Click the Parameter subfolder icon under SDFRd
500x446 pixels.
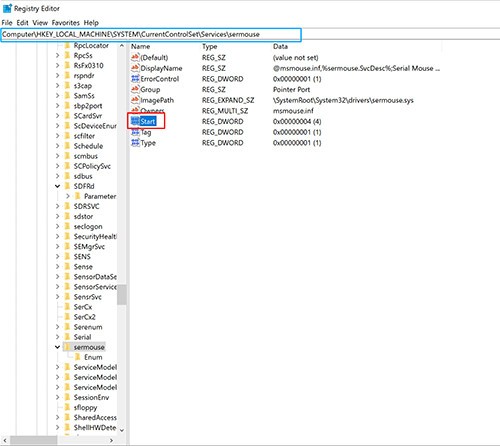pyautogui.click(x=78, y=196)
